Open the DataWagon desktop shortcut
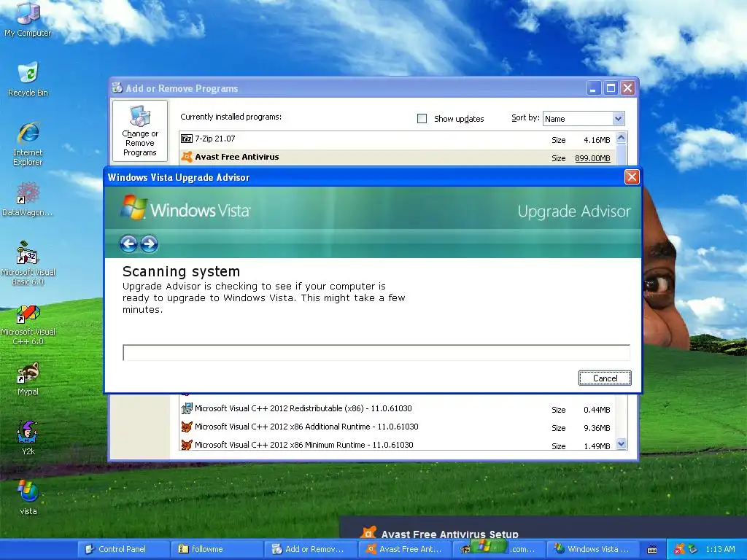The width and height of the screenshot is (747, 560). coord(28,199)
